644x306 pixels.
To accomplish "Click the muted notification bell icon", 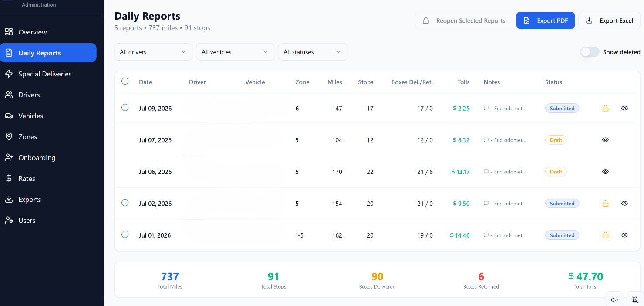I will [635, 300].
